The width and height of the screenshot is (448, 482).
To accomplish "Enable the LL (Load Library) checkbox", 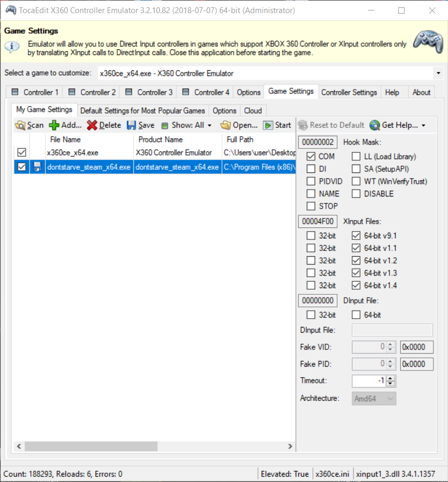I will click(356, 157).
